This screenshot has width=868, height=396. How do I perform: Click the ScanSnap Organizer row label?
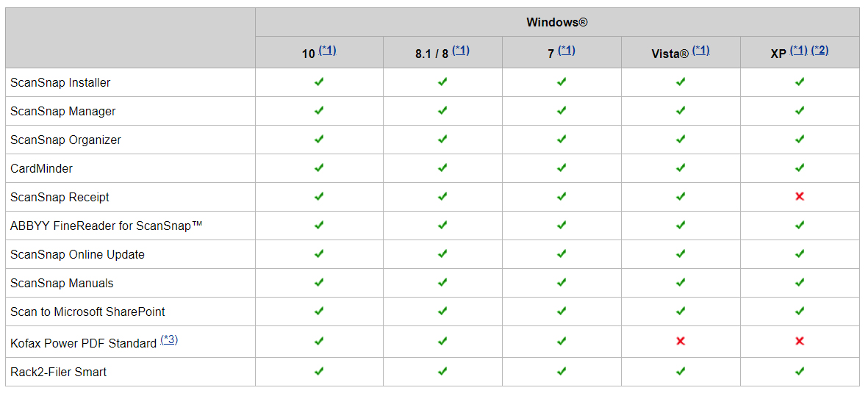click(x=65, y=140)
